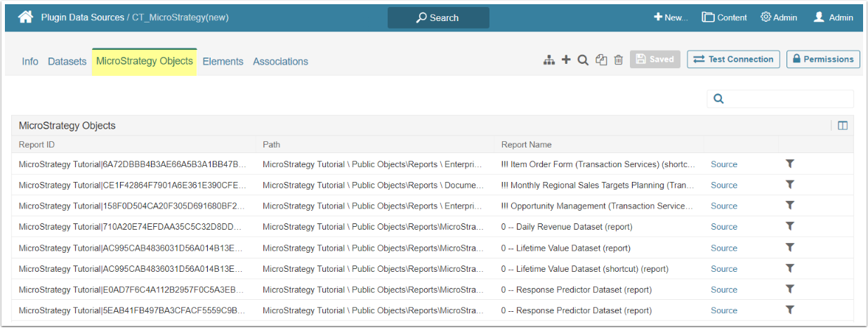Switch to the Datasets tab
Image resolution: width=868 pixels, height=328 pixels.
pyautogui.click(x=67, y=62)
